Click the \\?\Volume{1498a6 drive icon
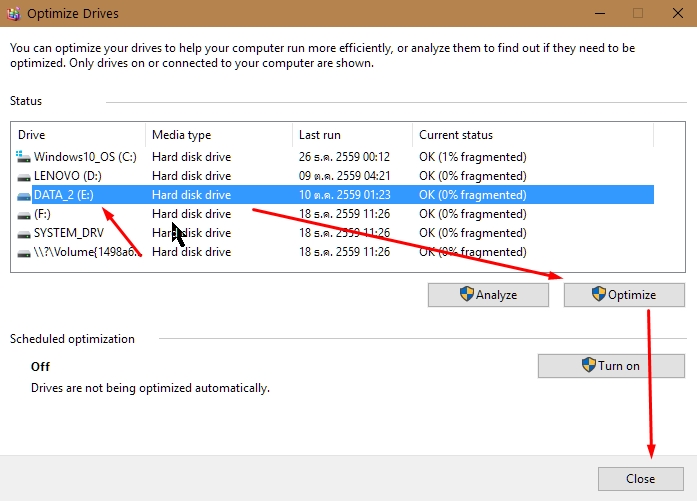697x501 pixels. coord(24,253)
